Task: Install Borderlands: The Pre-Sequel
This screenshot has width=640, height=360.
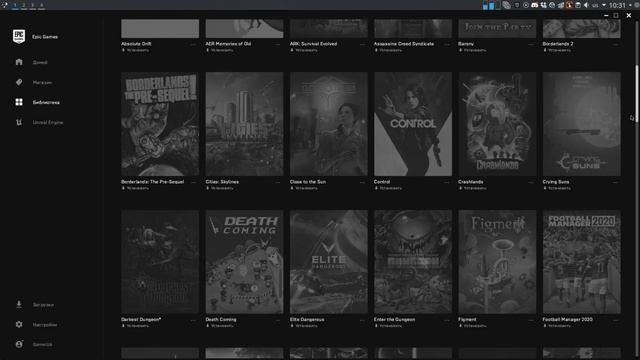Action: coord(135,188)
